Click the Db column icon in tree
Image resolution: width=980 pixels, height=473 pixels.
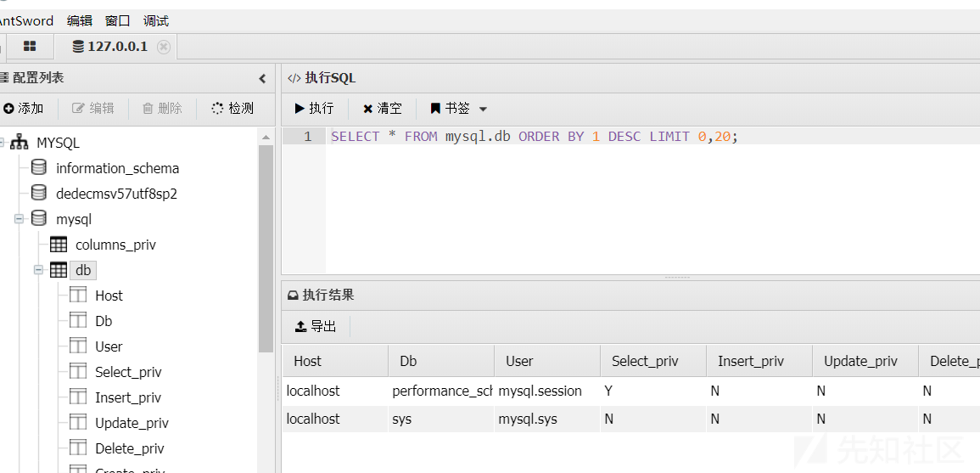pyautogui.click(x=78, y=320)
